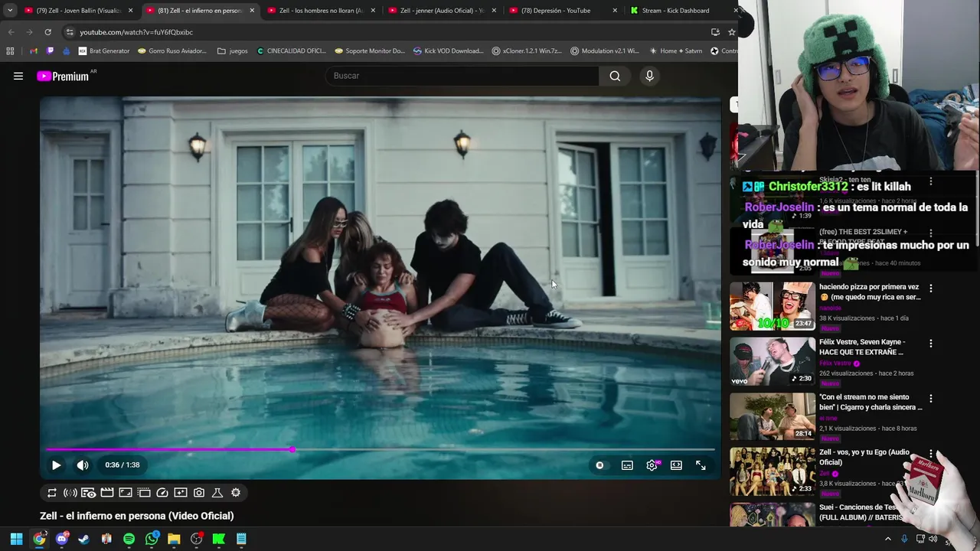This screenshot has width=980, height=551.
Task: Open extension settings gear below the player
Action: pyautogui.click(x=236, y=493)
